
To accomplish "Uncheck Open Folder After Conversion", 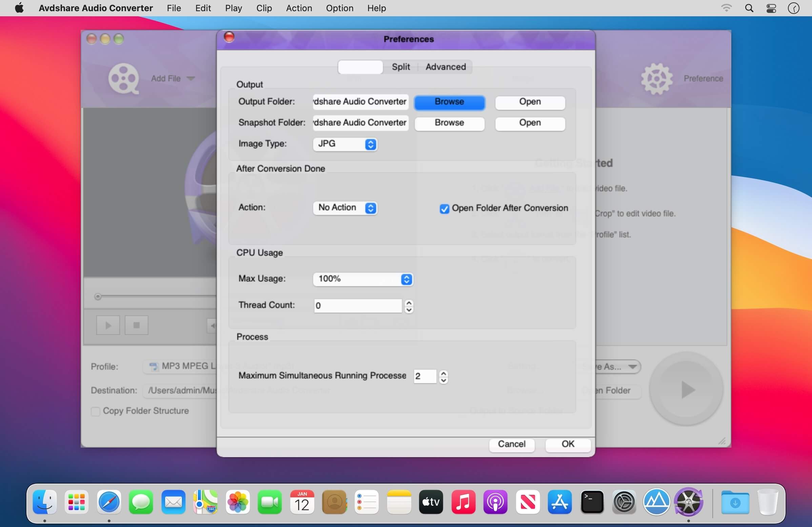I will [x=444, y=209].
